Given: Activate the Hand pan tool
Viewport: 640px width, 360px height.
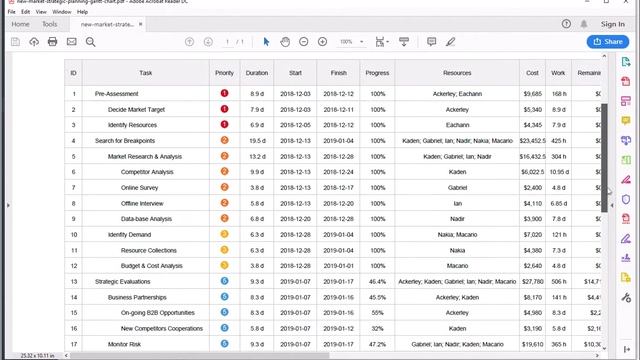Looking at the screenshot, I should [285, 42].
